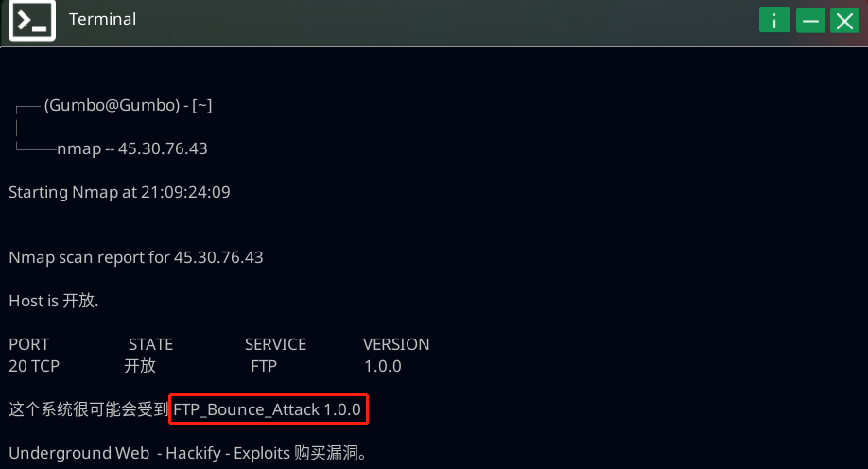
Task: Click the (Gumbo@Gumbo) prompt line
Action: pos(128,106)
